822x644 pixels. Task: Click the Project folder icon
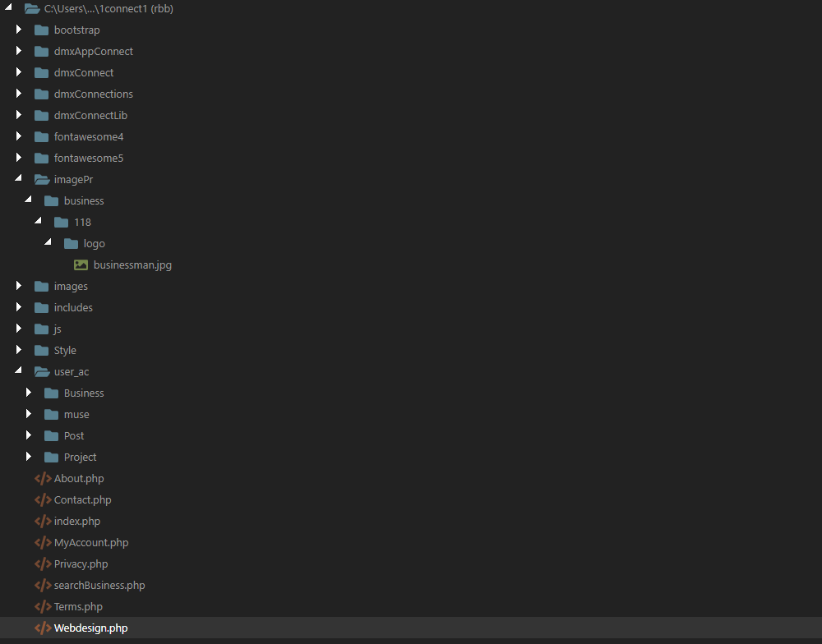coord(51,458)
